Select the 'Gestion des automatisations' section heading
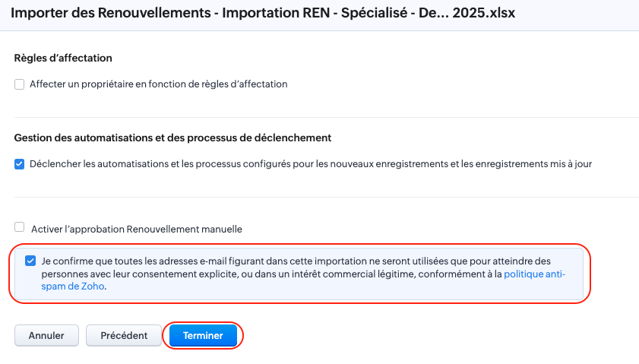This screenshot has height=364, width=639. tap(172, 138)
